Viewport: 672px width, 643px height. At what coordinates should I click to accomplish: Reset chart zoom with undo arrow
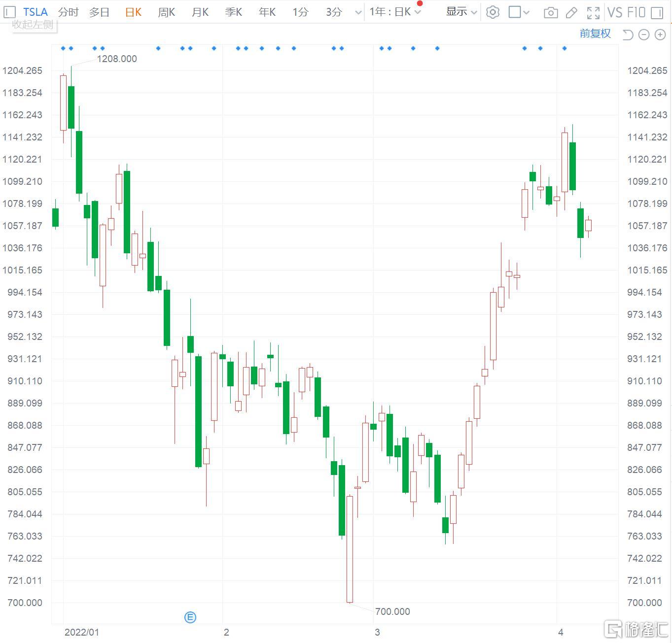click(628, 34)
